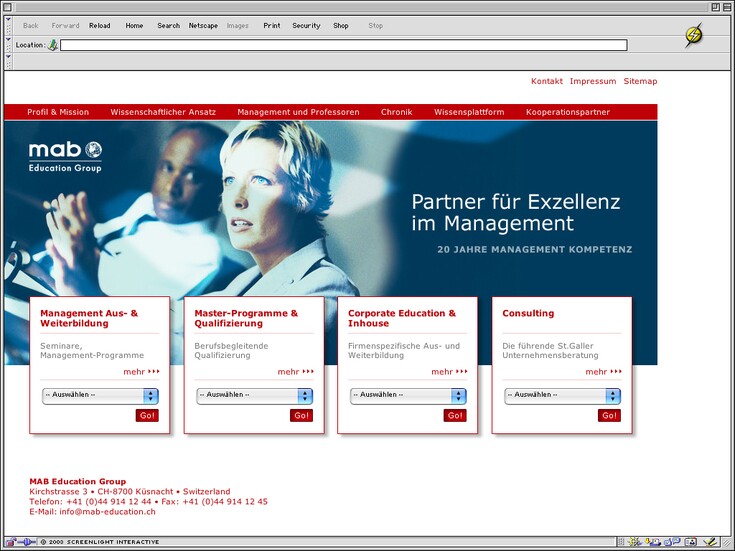Follow the Sitemap link

tap(640, 81)
